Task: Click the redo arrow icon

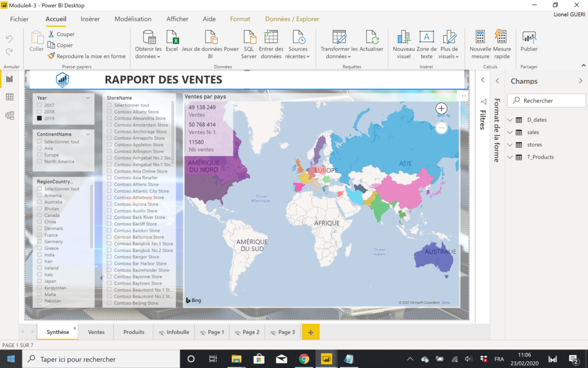Action: point(9,51)
